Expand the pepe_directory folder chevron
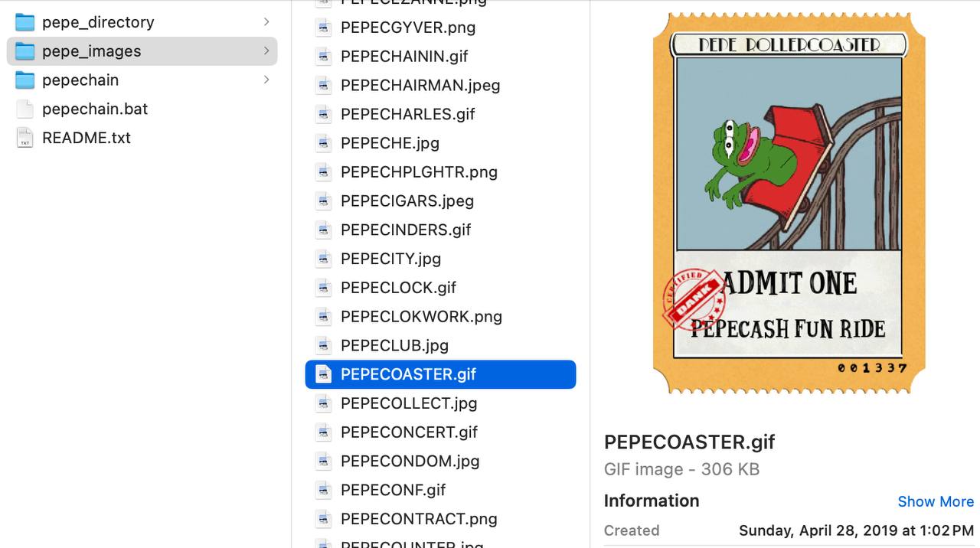Screen dimensions: 980x548 (266, 22)
